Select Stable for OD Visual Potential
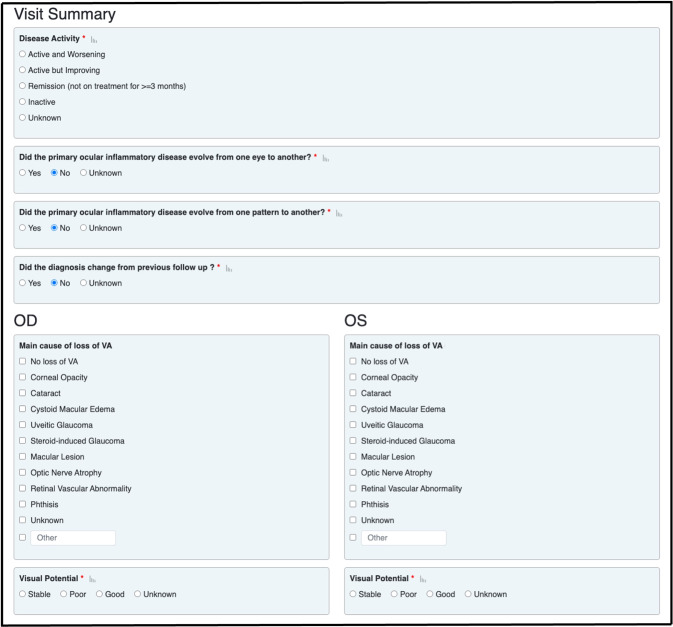The height and width of the screenshot is (627, 673). [x=23, y=594]
